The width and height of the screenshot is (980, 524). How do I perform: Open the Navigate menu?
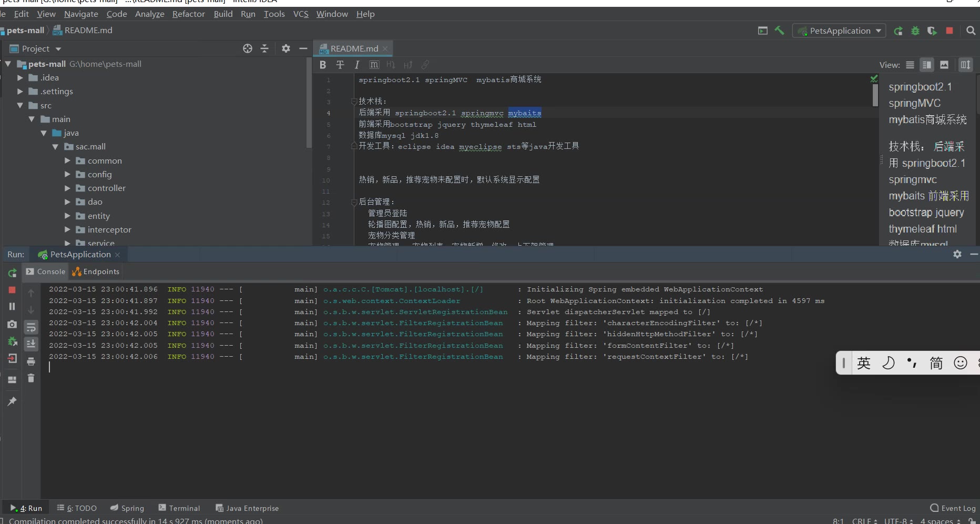click(81, 14)
